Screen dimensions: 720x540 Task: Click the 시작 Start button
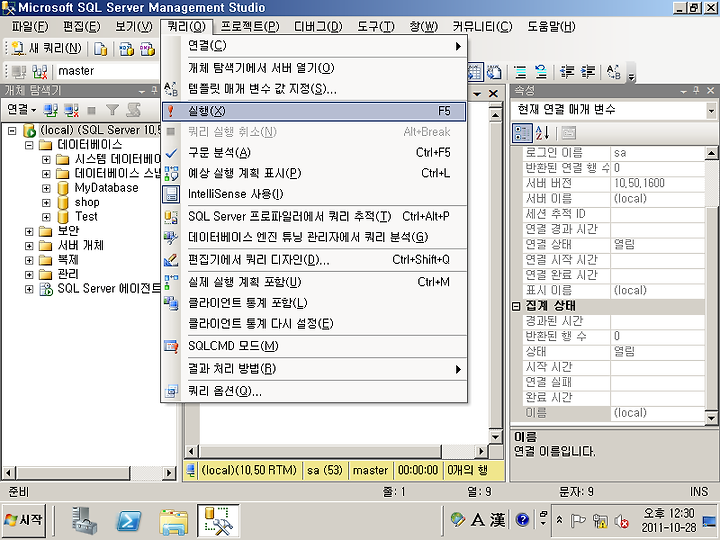[24, 520]
